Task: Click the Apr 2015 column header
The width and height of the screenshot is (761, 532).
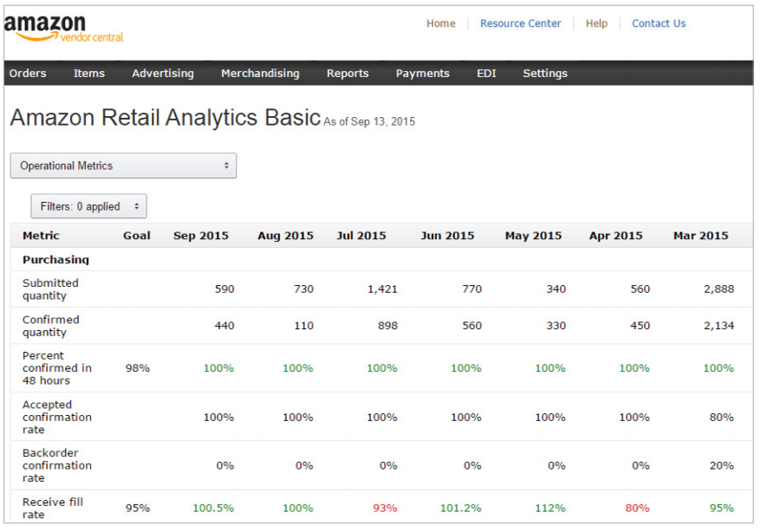Action: (x=615, y=236)
